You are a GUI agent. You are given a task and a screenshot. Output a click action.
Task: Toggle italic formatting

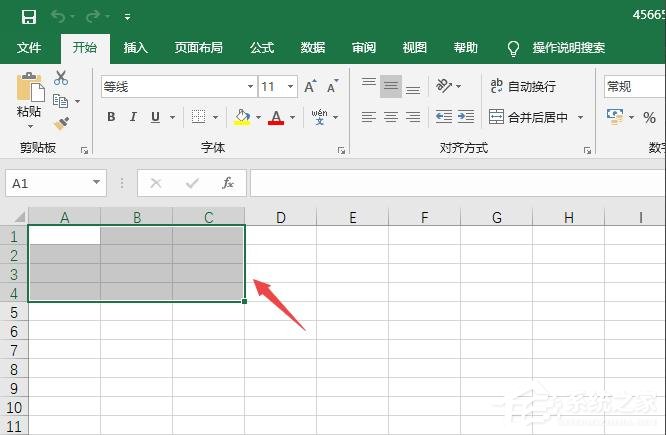click(133, 116)
